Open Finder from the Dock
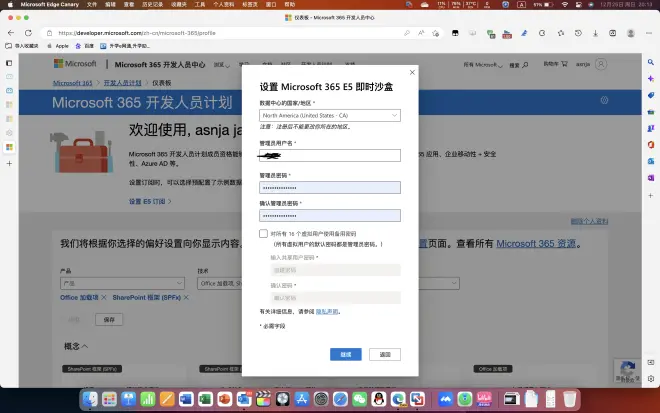Image resolution: width=660 pixels, height=413 pixels. pos(90,399)
